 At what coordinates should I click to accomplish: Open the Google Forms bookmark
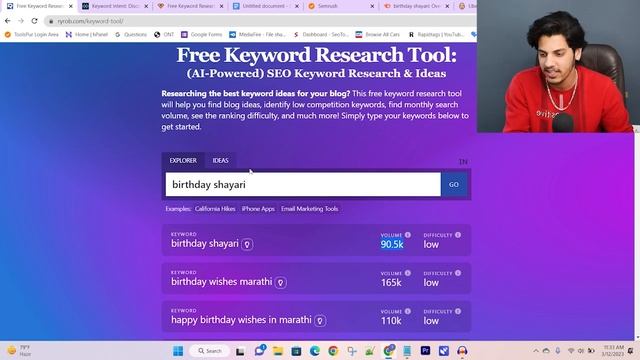[202, 35]
